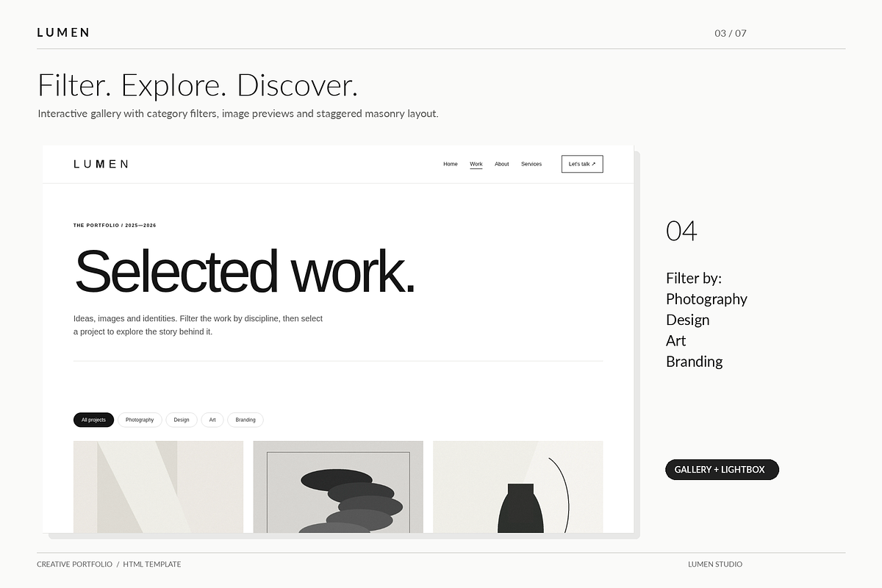Click 'CREATIVE PORTFOLIO / HTML TEMPLATE' footer text
Image resolution: width=882 pixels, height=588 pixels.
click(109, 564)
